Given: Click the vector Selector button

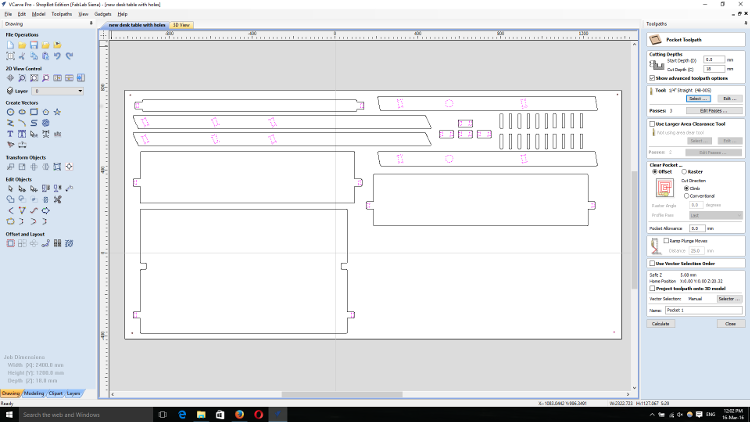Looking at the screenshot, I should point(729,299).
